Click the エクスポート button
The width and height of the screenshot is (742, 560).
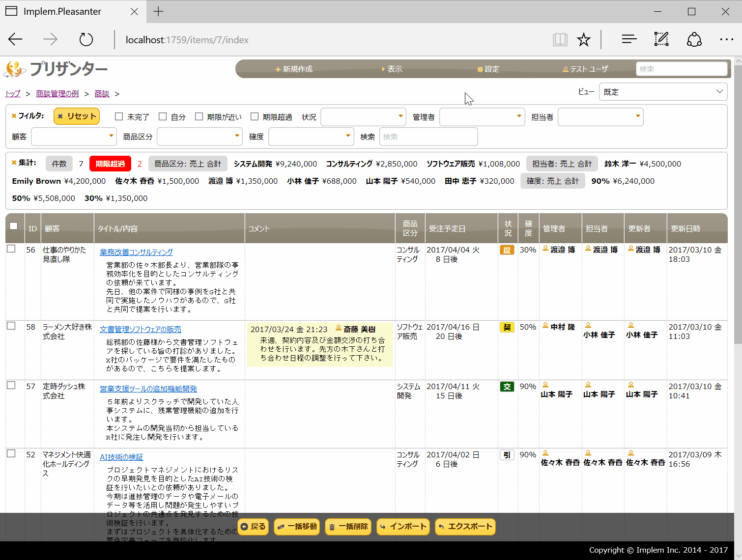click(465, 527)
